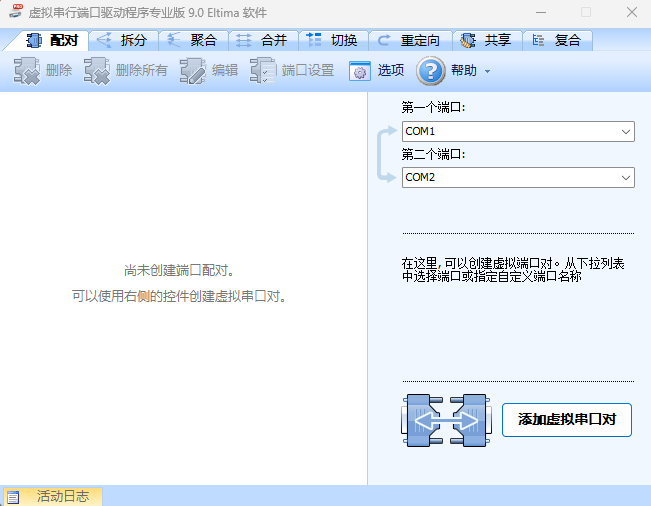The image size is (651, 506).
Task: Switch to the 聚合 tab
Action: [193, 41]
